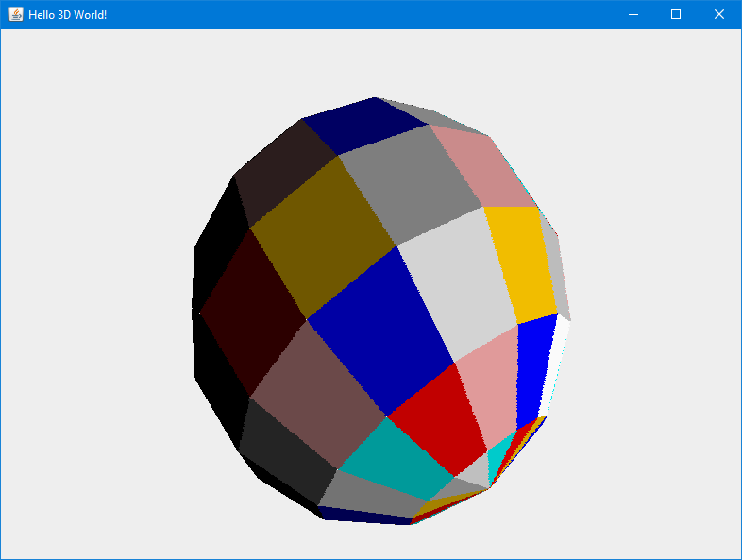Close the Hello 3D World window

coord(718,14)
